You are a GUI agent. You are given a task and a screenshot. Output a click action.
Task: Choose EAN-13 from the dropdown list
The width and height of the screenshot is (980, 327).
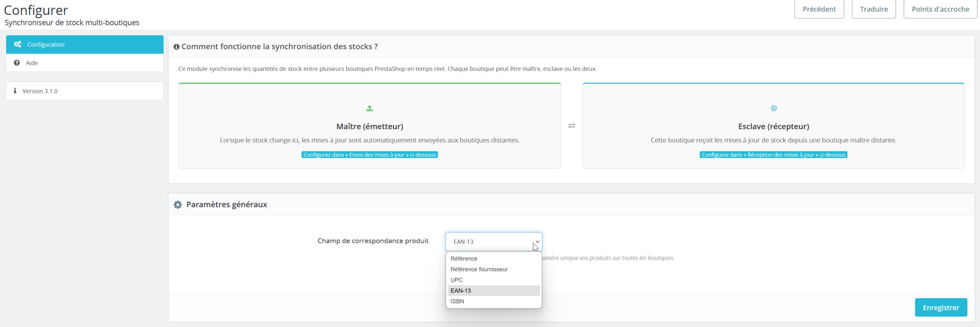coord(494,291)
